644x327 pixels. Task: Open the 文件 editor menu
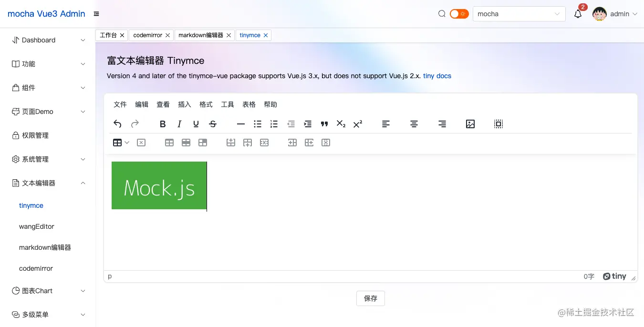pos(120,104)
